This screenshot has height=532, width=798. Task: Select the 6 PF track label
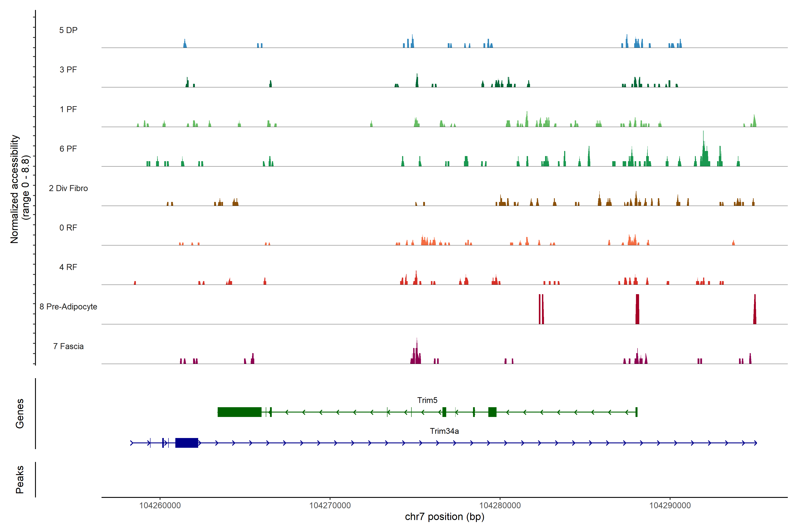(x=68, y=149)
